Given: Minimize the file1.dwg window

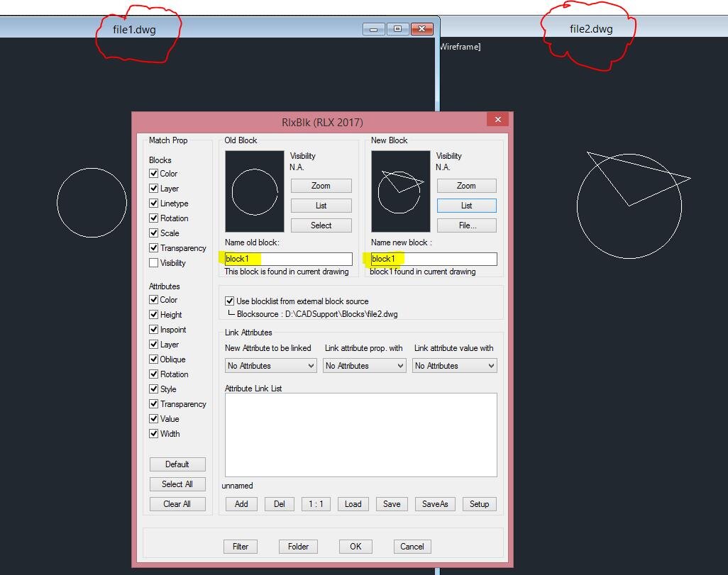Looking at the screenshot, I should click(x=374, y=29).
